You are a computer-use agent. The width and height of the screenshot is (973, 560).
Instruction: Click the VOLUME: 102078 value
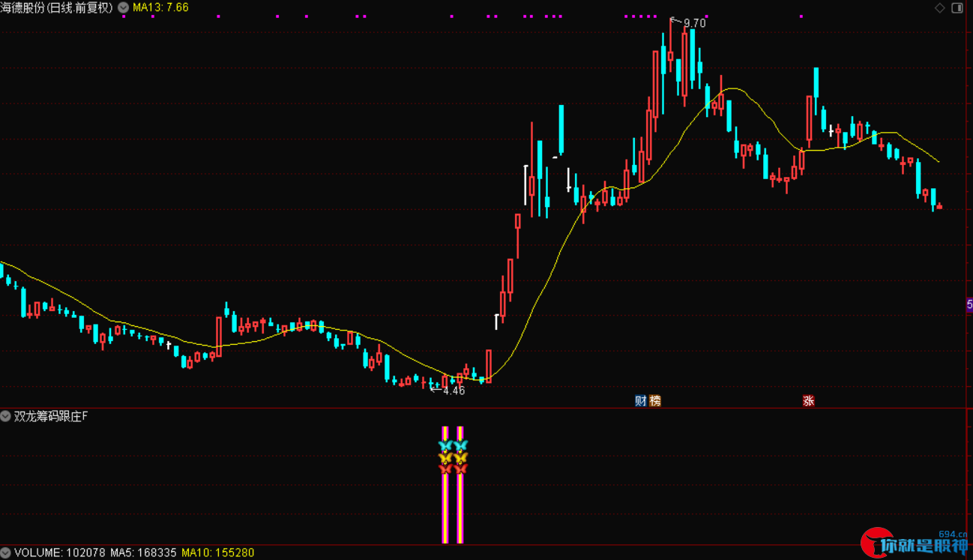click(x=60, y=553)
